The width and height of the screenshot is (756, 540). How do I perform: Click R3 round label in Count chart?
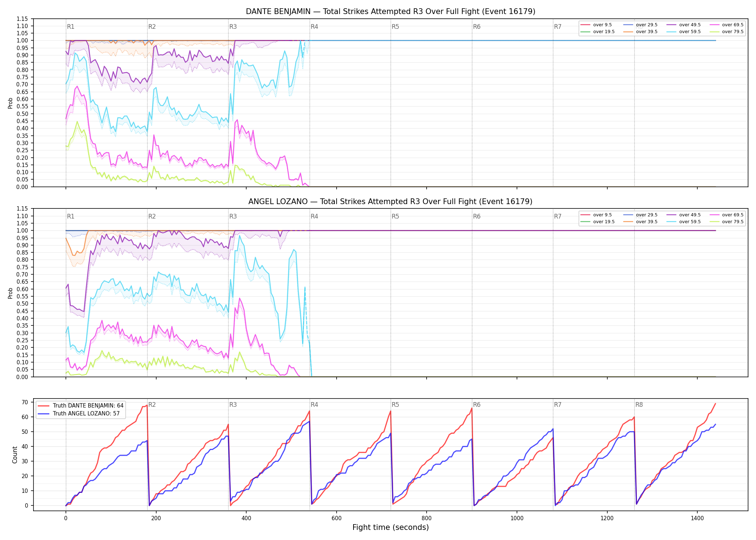pos(233,405)
